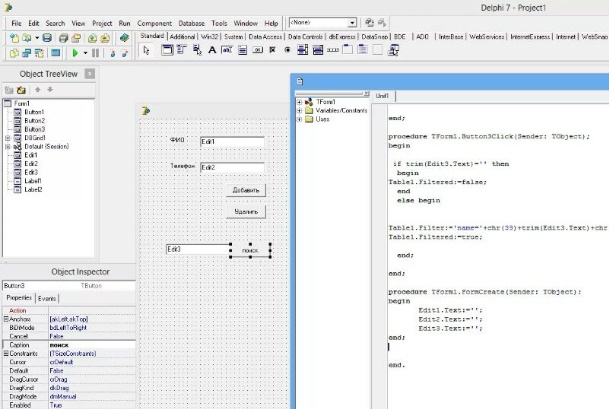Image resolution: width=609 pixels, height=409 pixels.
Task: Open the File menu
Action: [16, 23]
